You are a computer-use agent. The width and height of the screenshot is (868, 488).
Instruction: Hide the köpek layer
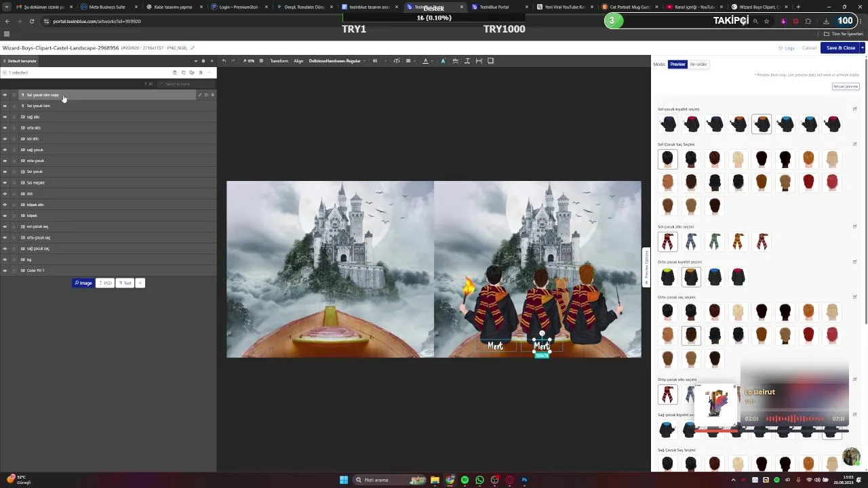click(5, 216)
